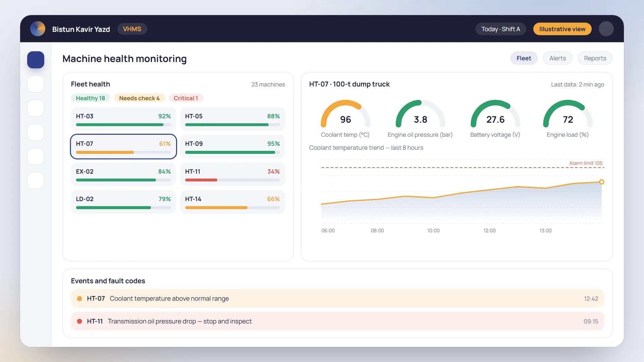The height and width of the screenshot is (362, 644).
Task: Click the 23 machines count
Action: tap(268, 84)
